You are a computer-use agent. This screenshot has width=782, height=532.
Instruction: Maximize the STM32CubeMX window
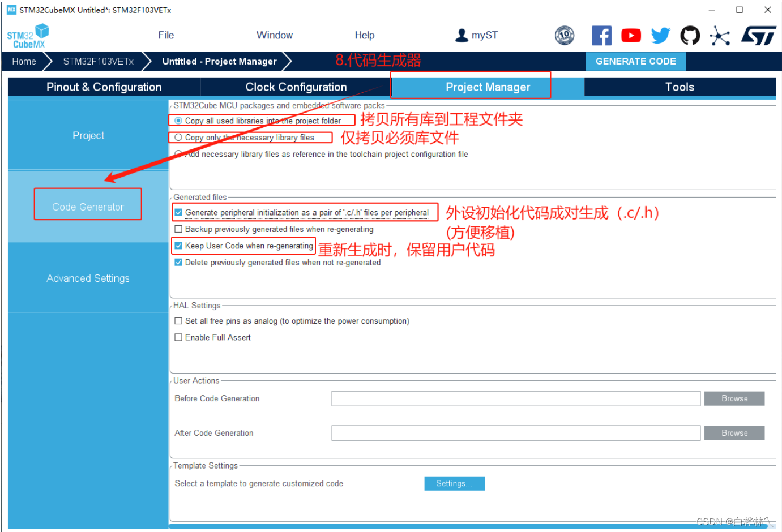pyautogui.click(x=740, y=10)
